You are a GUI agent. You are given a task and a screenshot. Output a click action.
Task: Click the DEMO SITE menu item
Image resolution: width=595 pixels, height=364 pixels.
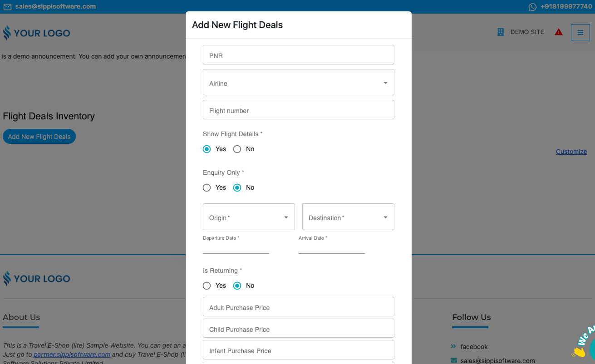tap(527, 32)
